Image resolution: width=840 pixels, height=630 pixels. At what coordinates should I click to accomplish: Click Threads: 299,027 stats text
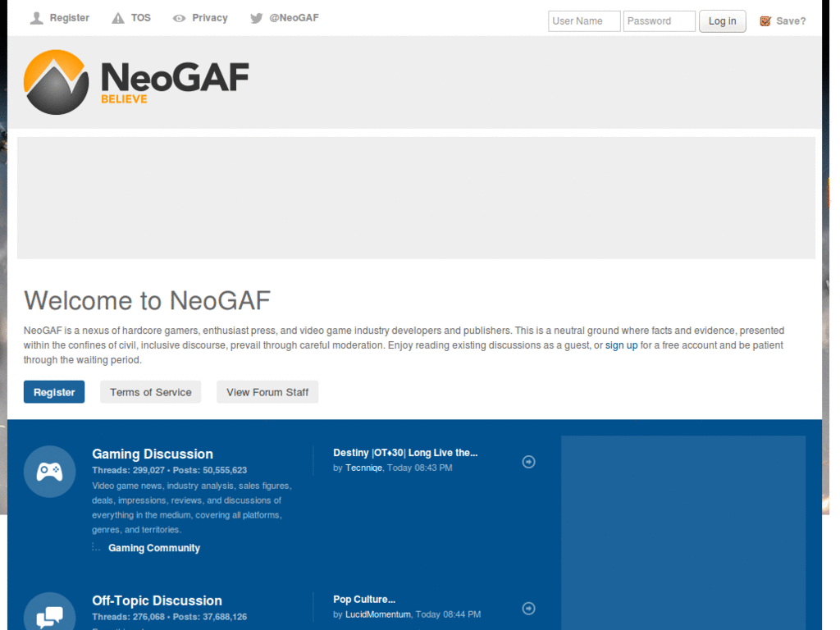click(x=128, y=470)
